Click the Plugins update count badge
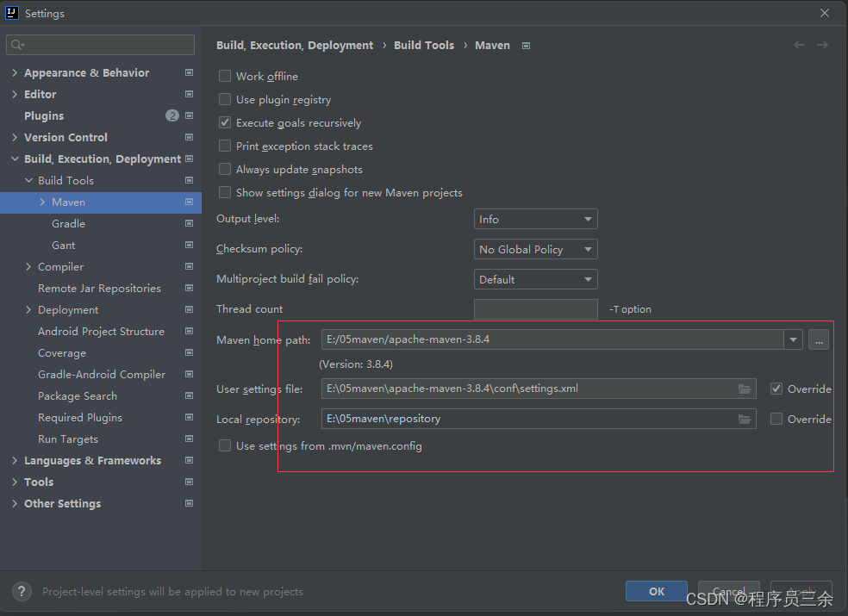Screen dimensions: 848x616 (172, 115)
